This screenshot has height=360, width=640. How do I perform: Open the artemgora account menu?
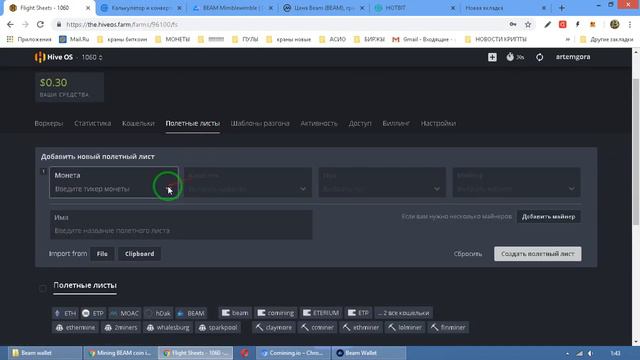click(573, 57)
